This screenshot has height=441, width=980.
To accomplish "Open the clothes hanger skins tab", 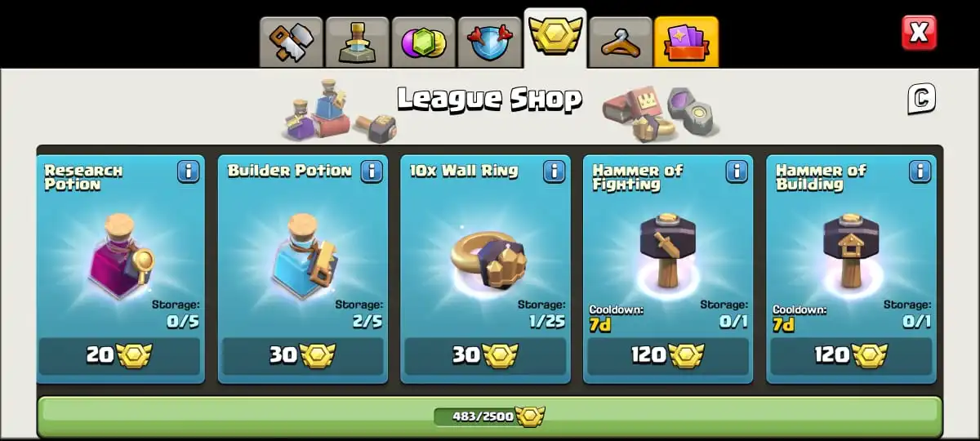I will tap(621, 42).
